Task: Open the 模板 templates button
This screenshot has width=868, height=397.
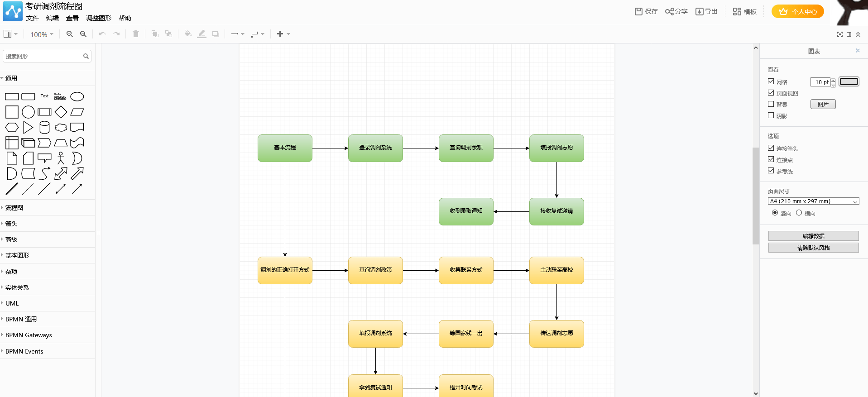Action: coord(745,11)
